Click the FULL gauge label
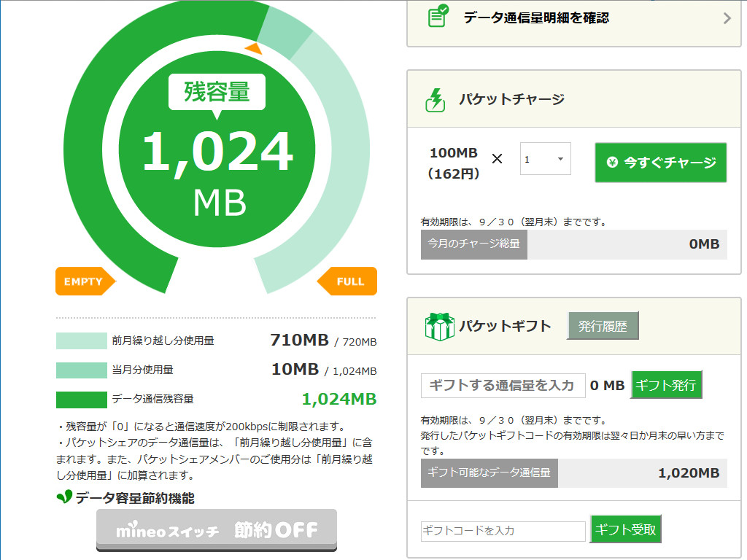 coord(347,281)
